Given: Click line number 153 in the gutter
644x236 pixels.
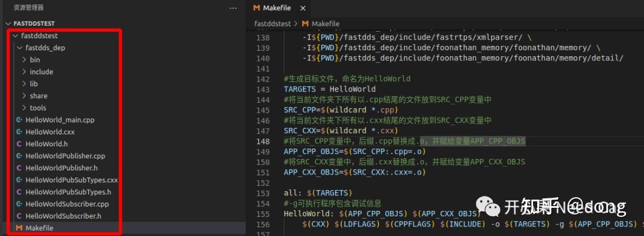Looking at the screenshot, I should [x=263, y=193].
